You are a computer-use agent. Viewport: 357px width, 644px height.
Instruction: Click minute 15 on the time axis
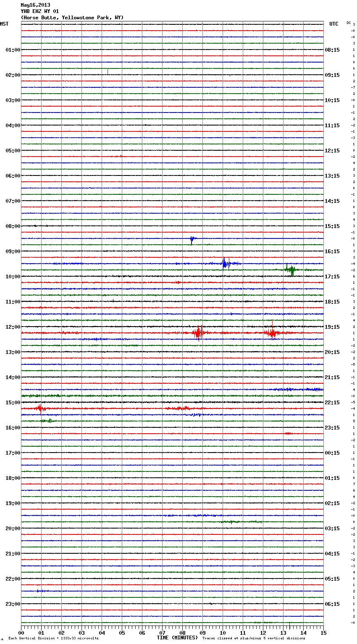[x=323, y=633]
